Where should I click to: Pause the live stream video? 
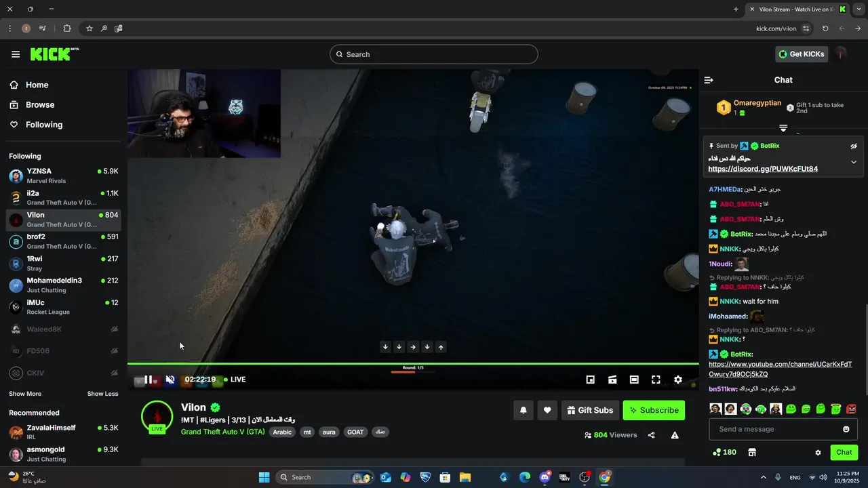(148, 380)
